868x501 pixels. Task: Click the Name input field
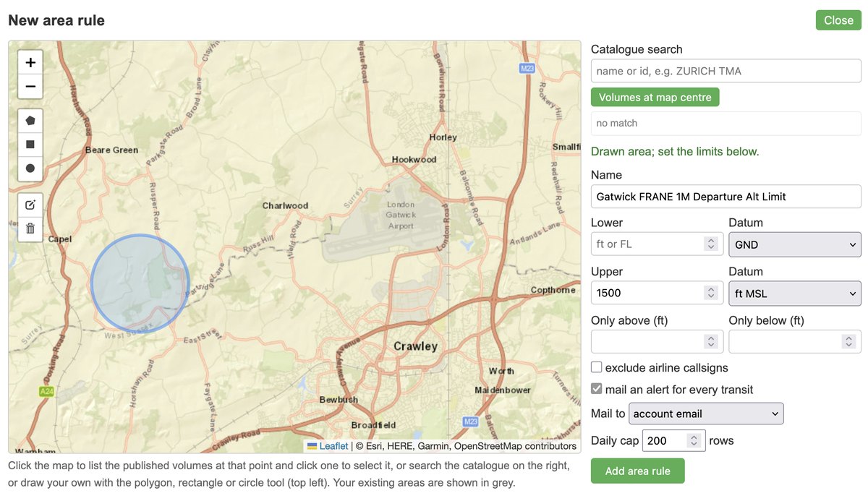click(x=726, y=197)
